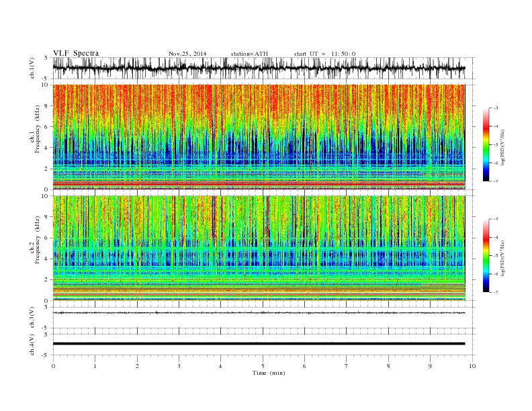Viewport: 532px width, 411px height.
Task: Click the "station=ATH" header text
Action: (249, 54)
